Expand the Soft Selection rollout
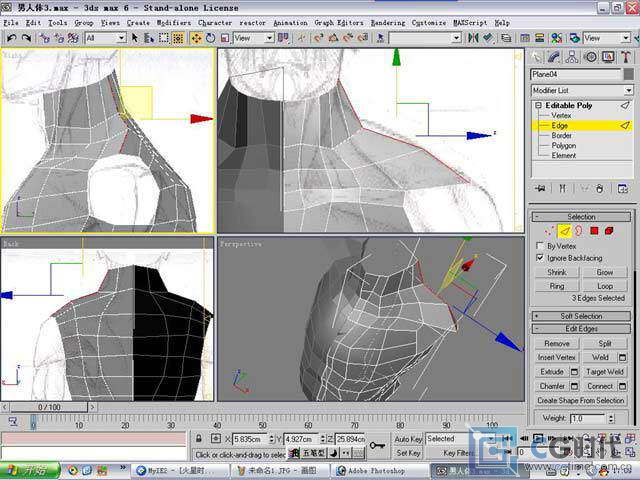Image resolution: width=640 pixels, height=480 pixels. [581, 316]
